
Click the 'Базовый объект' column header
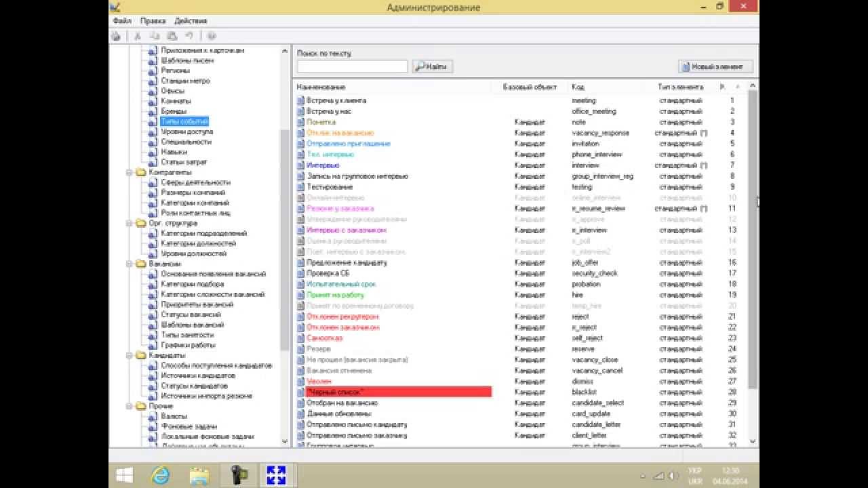coord(530,87)
